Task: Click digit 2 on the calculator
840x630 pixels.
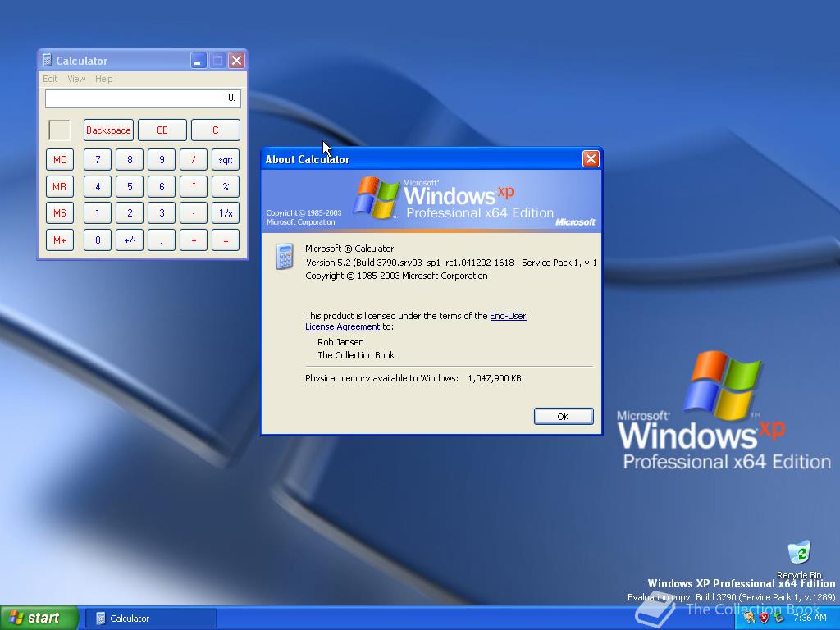Action: (130, 212)
